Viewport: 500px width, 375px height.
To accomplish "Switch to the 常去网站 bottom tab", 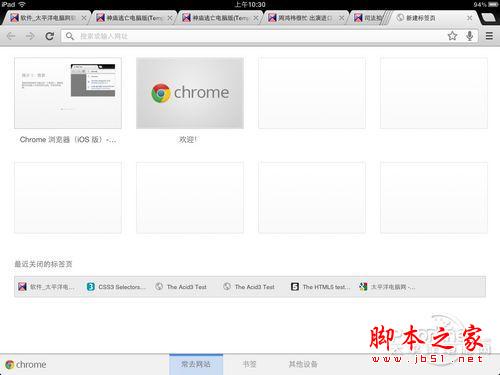I will pyautogui.click(x=196, y=364).
